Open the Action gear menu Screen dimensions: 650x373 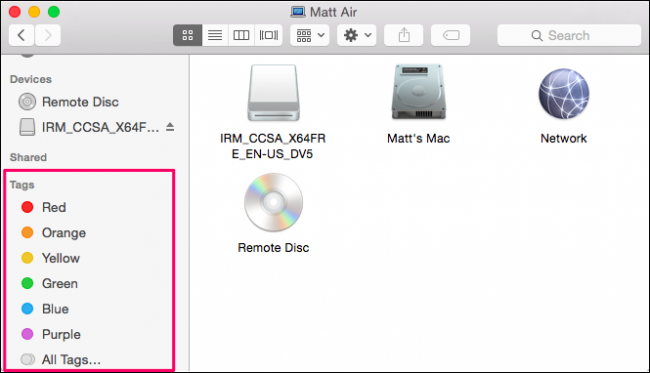click(357, 35)
